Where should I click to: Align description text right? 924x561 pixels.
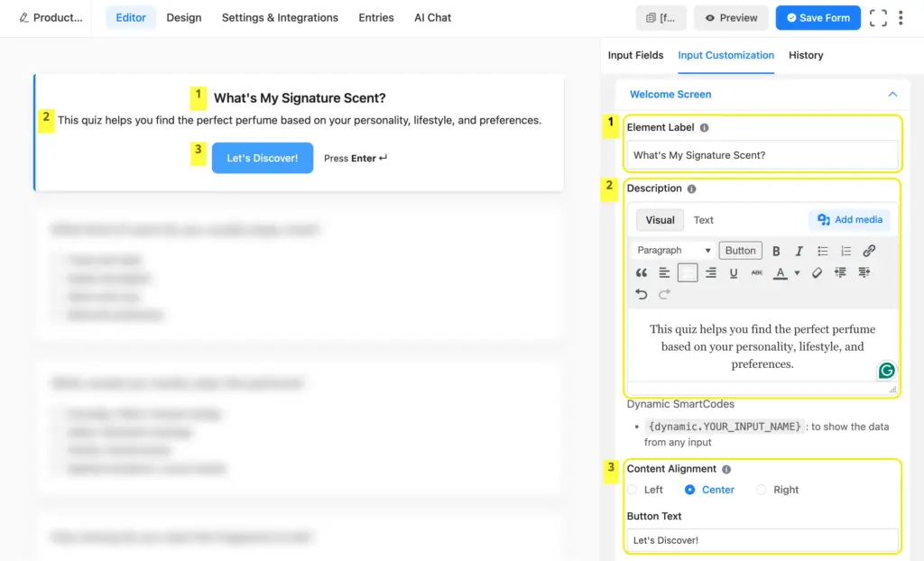711,273
